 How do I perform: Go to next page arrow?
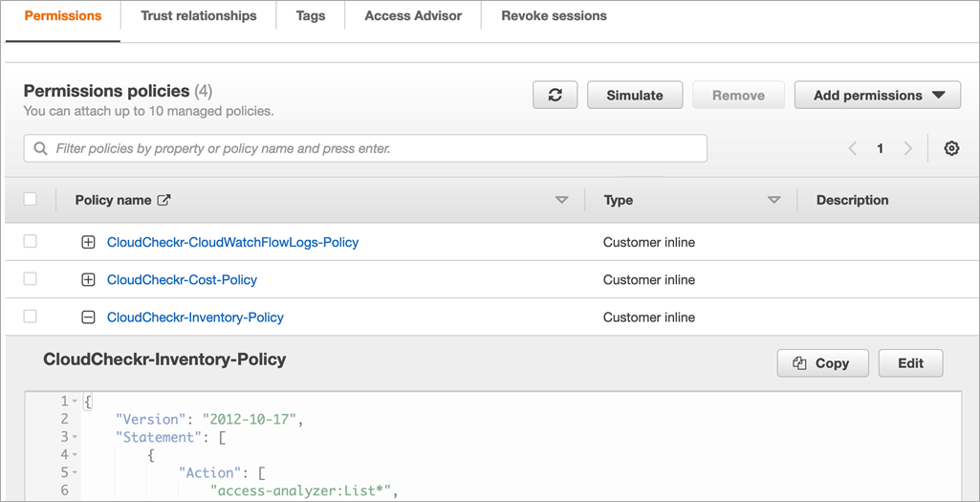tap(908, 148)
